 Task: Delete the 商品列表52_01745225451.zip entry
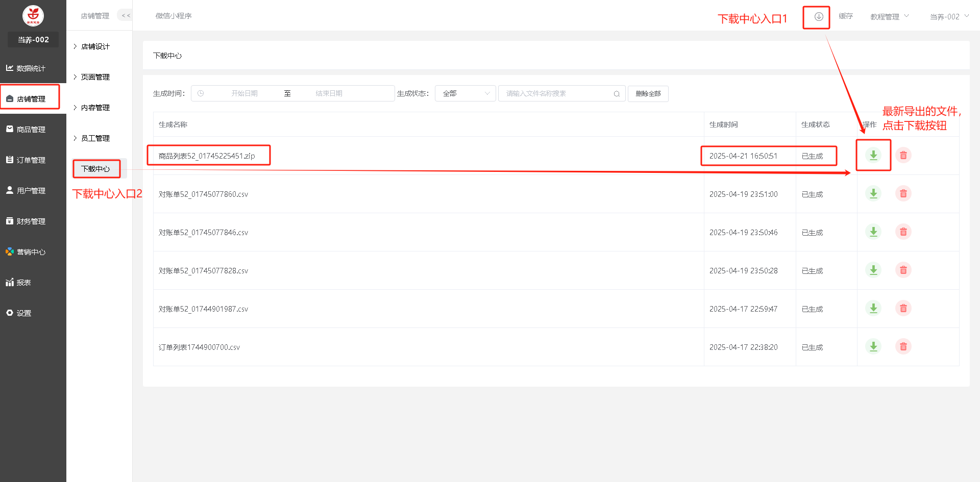(903, 155)
